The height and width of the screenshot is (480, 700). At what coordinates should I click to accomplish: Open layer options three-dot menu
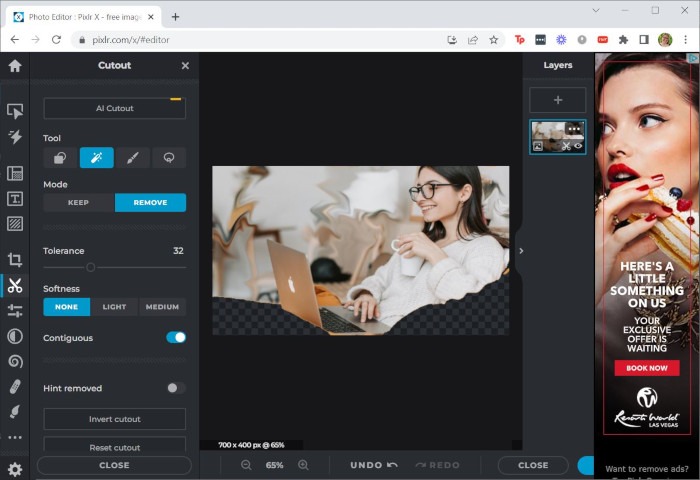click(x=574, y=129)
